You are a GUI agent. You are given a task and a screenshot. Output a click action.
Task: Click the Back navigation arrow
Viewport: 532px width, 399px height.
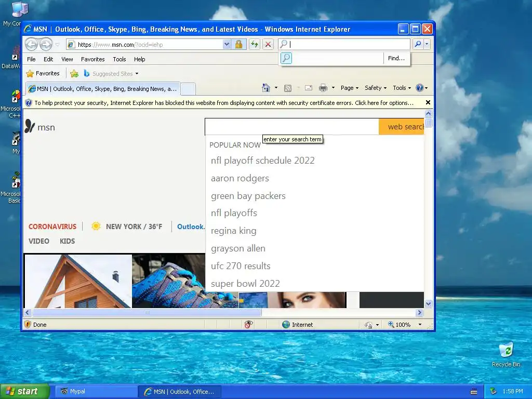(x=31, y=44)
